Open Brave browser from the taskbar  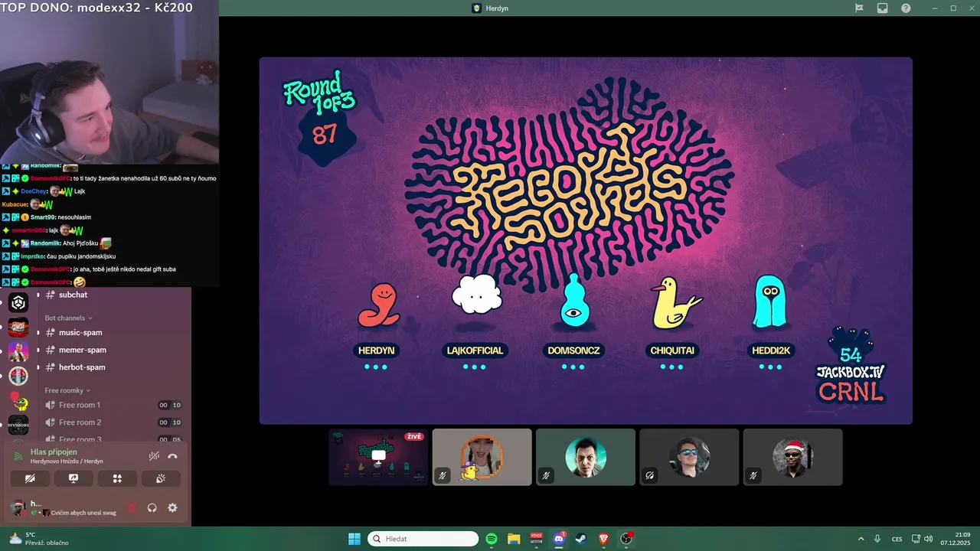click(x=604, y=539)
